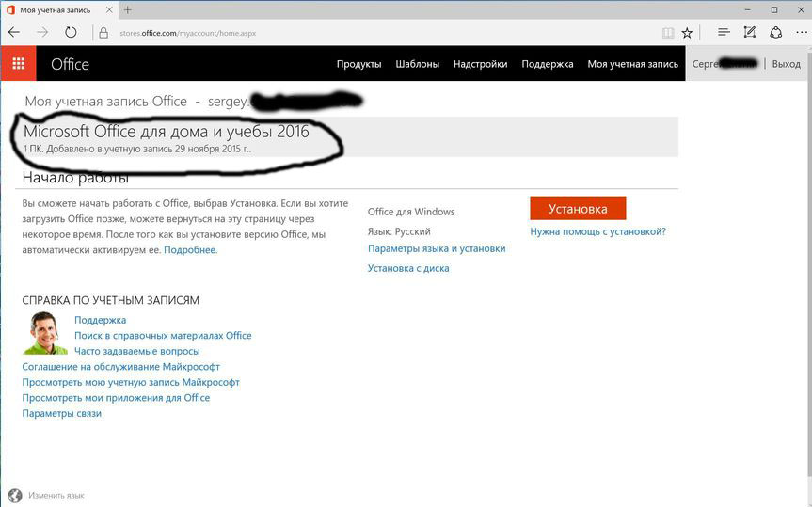812x507 pixels.
Task: Close the 'Моя учетная запись' browser tab
Action: point(109,9)
